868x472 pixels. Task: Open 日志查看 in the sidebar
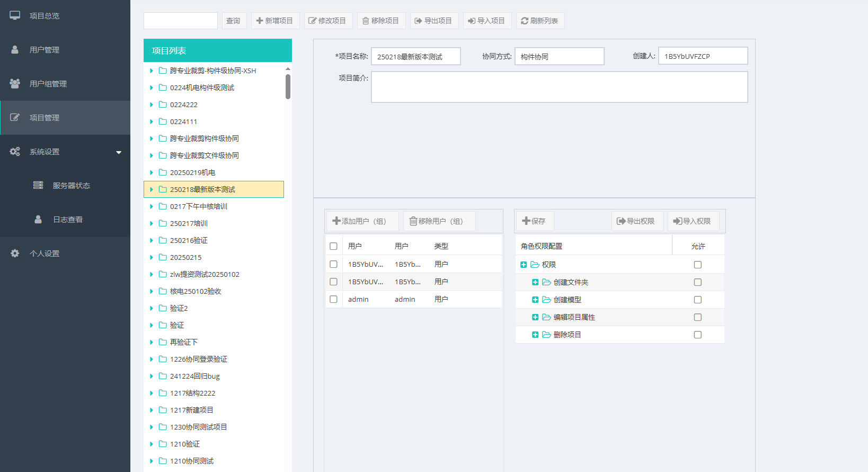click(x=67, y=220)
